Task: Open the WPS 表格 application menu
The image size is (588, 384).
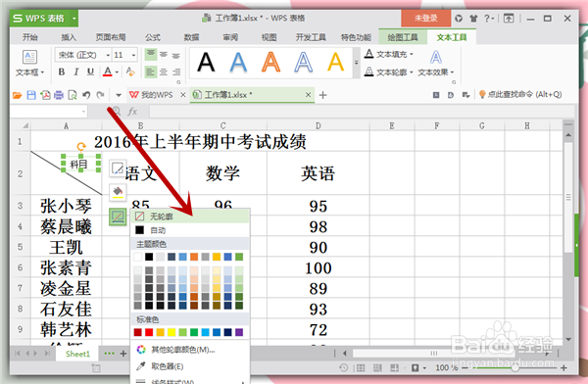Action: coord(44,18)
